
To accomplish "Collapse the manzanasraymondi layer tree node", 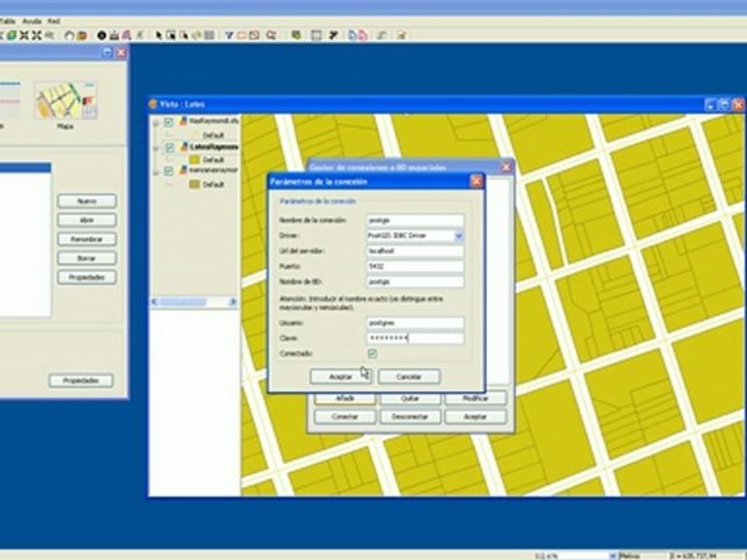I will pyautogui.click(x=156, y=172).
